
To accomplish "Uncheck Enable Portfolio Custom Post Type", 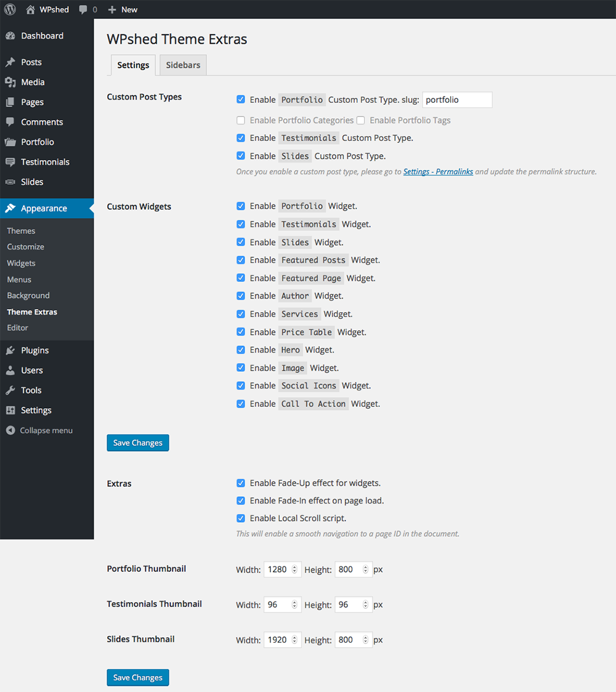I will point(241,99).
